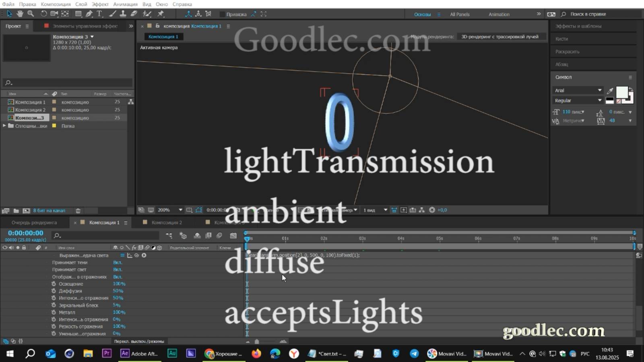
Task: Select the Pen tool
Action: coord(89,14)
